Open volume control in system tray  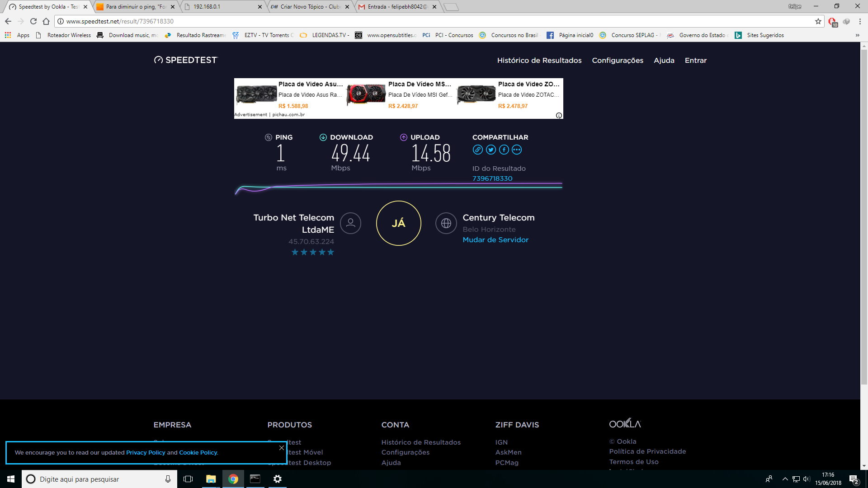(807, 479)
